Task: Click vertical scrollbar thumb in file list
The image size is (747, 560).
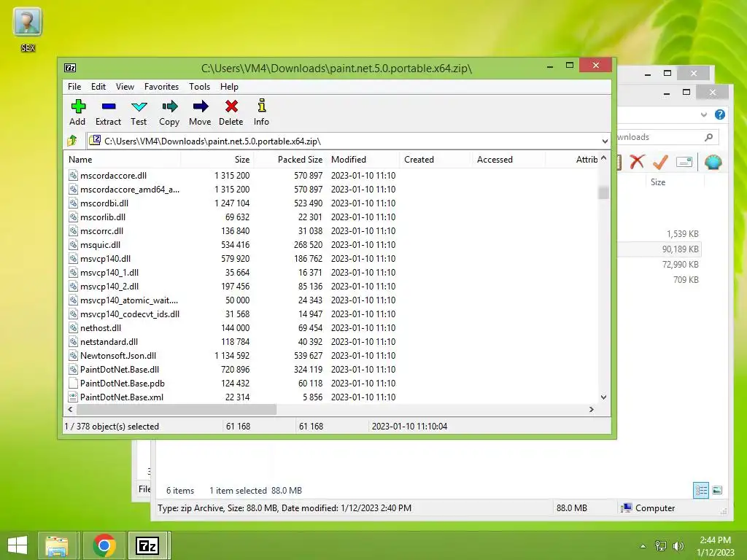Action: point(603,192)
